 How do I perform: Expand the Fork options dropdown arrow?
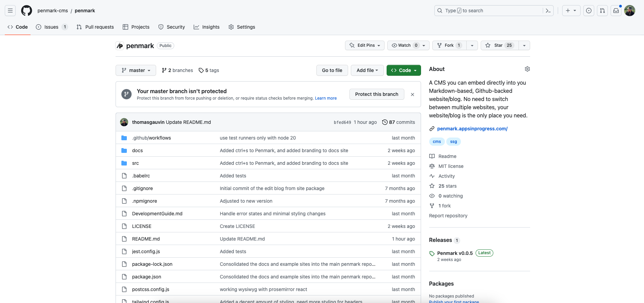point(472,45)
